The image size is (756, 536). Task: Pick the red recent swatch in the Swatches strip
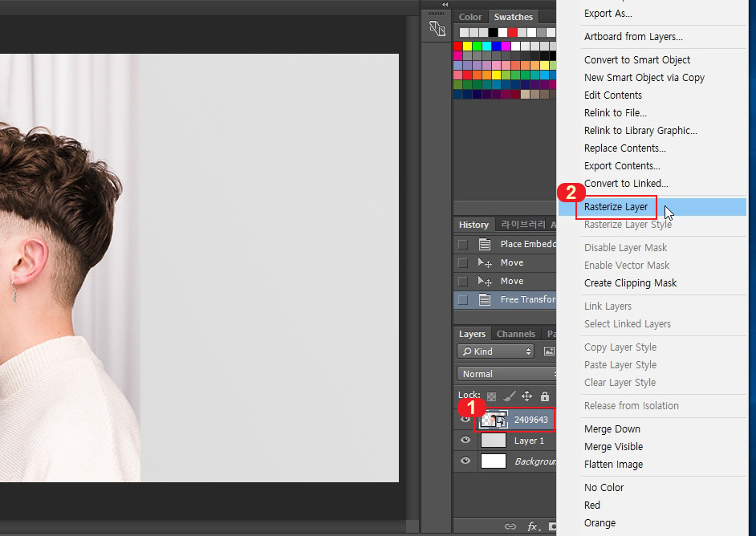click(512, 32)
